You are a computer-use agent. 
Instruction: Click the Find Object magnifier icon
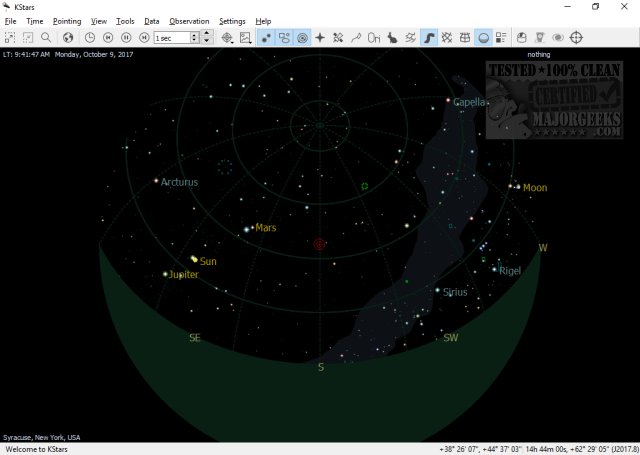pos(46,37)
